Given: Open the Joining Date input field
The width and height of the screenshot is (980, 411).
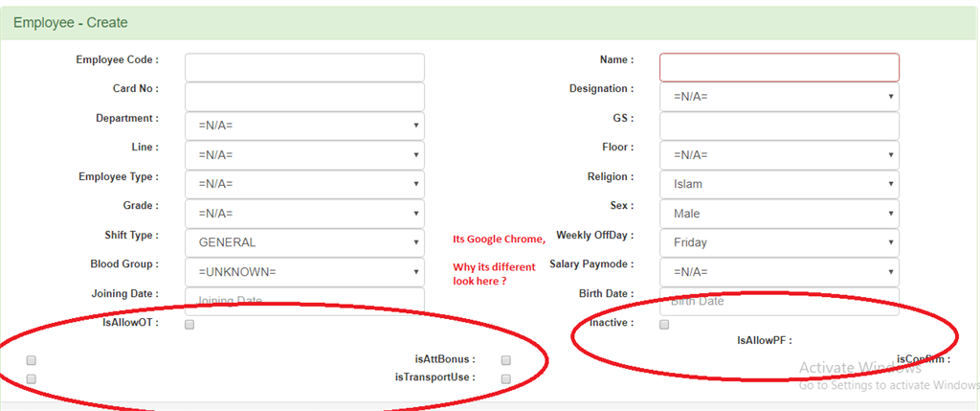Looking at the screenshot, I should coord(304,300).
